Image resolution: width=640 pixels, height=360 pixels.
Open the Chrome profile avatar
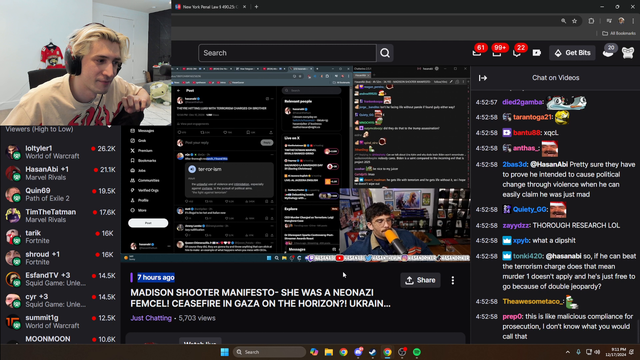click(621, 21)
